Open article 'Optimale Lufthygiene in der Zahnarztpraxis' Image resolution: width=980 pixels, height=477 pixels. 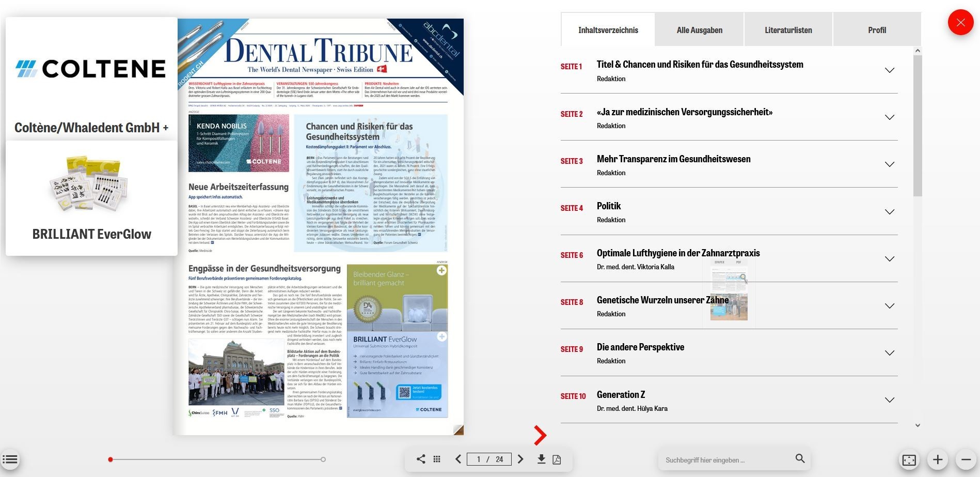(x=678, y=253)
